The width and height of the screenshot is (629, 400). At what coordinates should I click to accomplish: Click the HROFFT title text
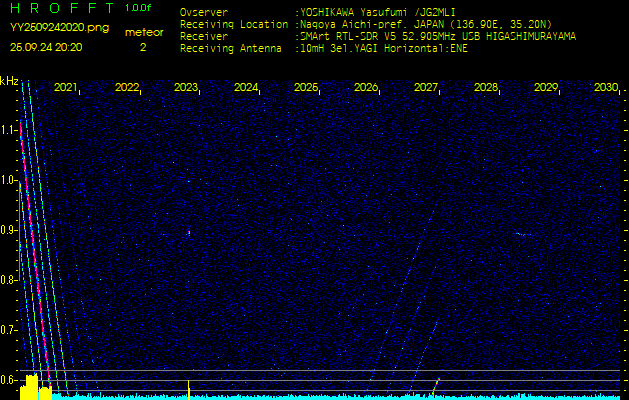pos(60,9)
